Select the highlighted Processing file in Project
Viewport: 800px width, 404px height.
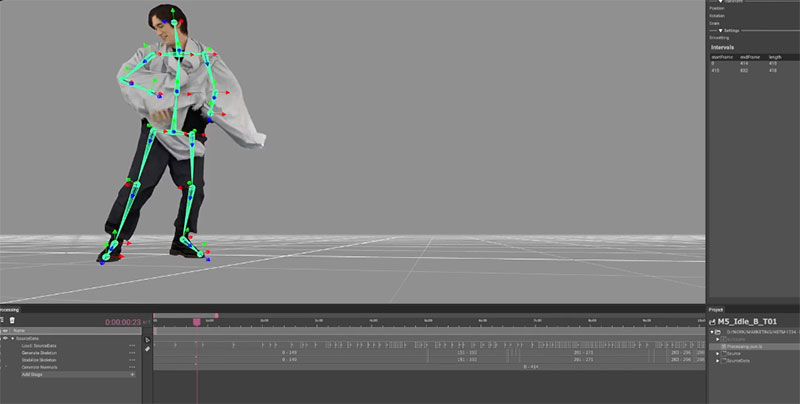coord(755,346)
